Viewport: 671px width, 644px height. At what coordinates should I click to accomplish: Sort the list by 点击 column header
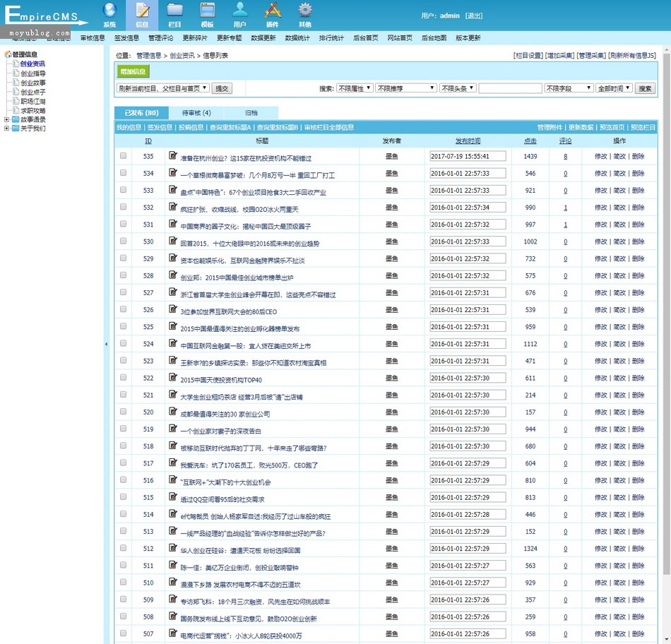coord(530,141)
